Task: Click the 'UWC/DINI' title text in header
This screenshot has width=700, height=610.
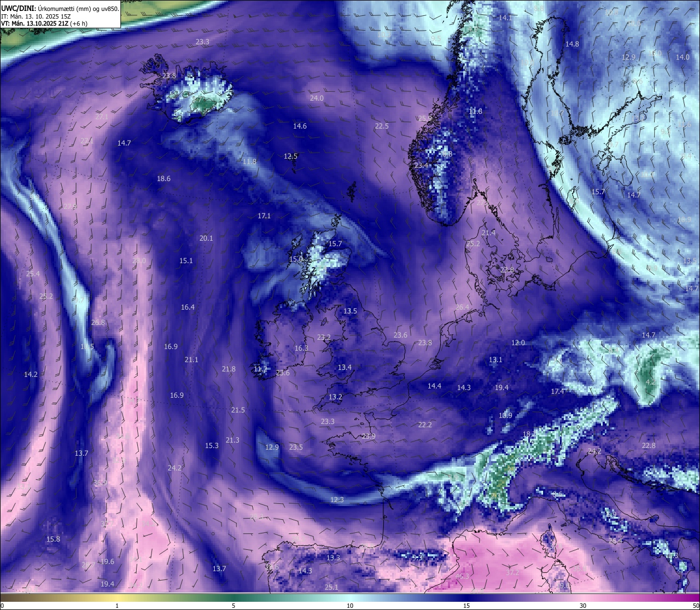Action: (x=18, y=8)
